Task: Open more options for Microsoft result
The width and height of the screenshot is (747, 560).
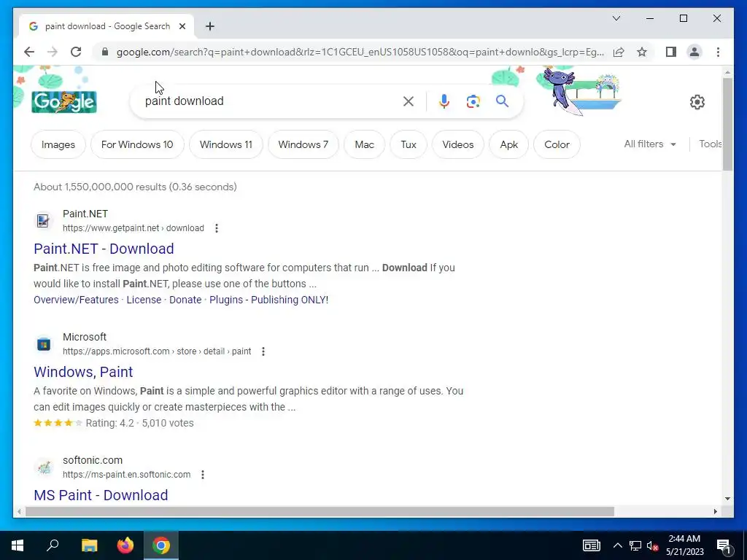Action: click(263, 351)
